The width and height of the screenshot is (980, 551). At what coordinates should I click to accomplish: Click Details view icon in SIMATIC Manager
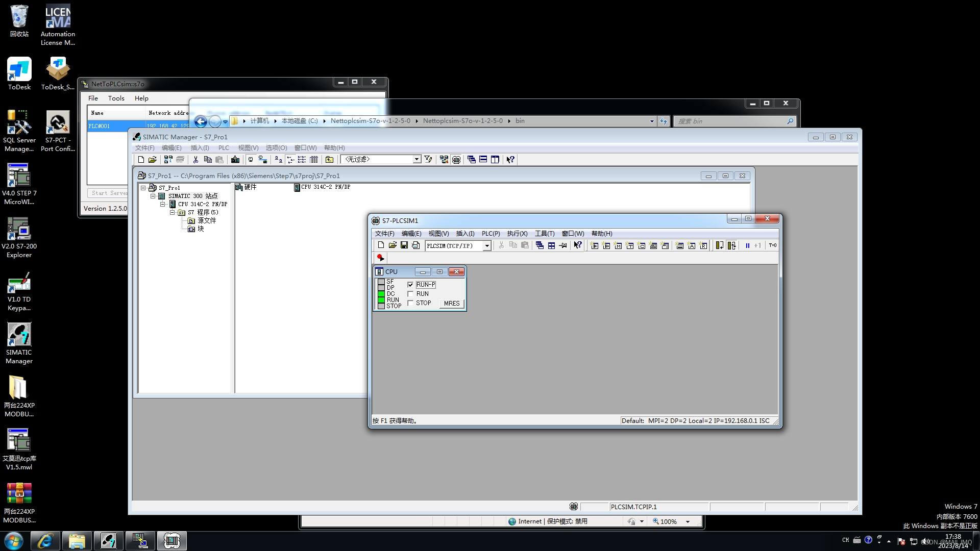click(314, 160)
